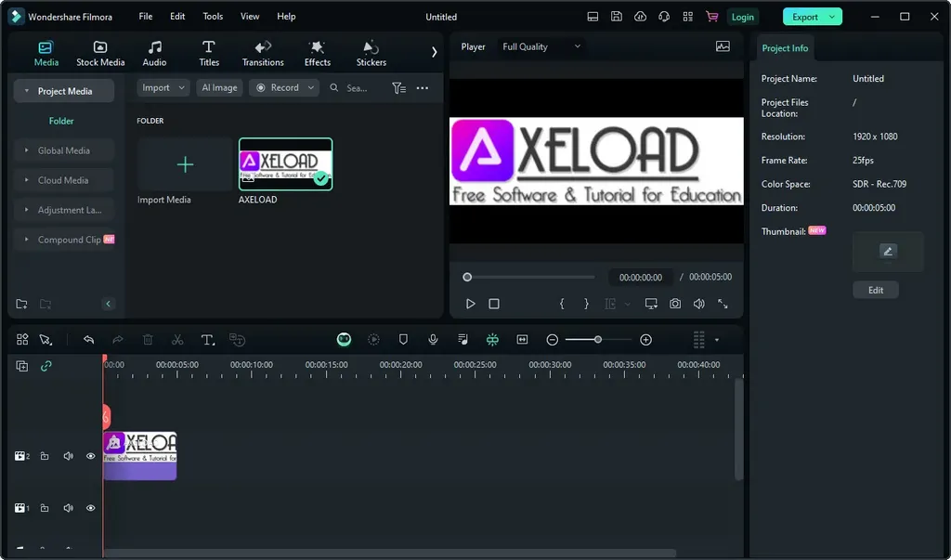This screenshot has width=951, height=560.
Task: Open the Transitions tab
Action: [263, 53]
